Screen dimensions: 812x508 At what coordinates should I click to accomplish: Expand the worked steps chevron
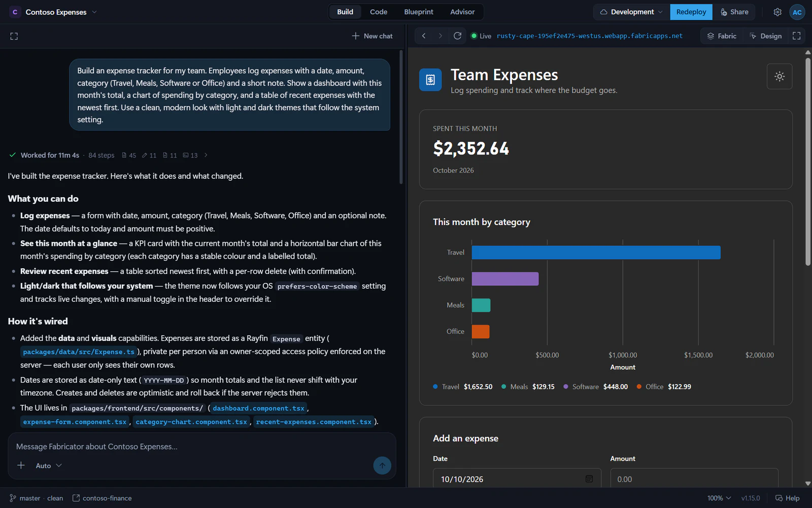(206, 155)
